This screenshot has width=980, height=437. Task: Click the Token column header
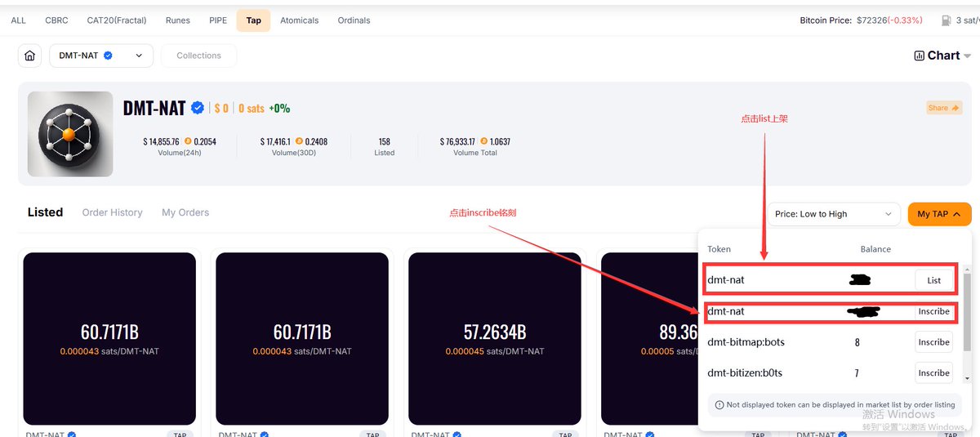[x=719, y=249]
